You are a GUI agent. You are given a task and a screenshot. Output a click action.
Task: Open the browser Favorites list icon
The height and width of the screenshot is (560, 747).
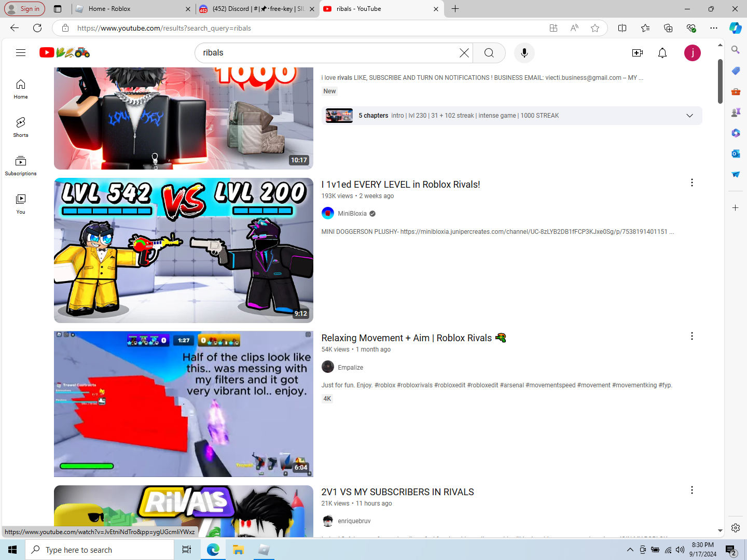point(645,28)
